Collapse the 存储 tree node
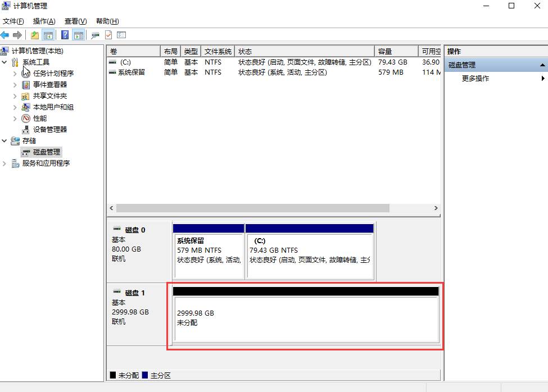The height and width of the screenshot is (392, 548). 4,141
